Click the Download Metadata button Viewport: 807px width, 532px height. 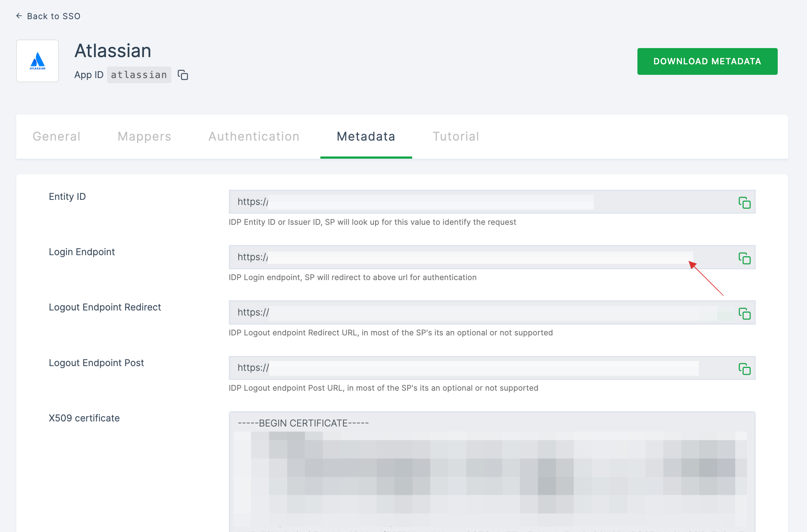point(708,61)
